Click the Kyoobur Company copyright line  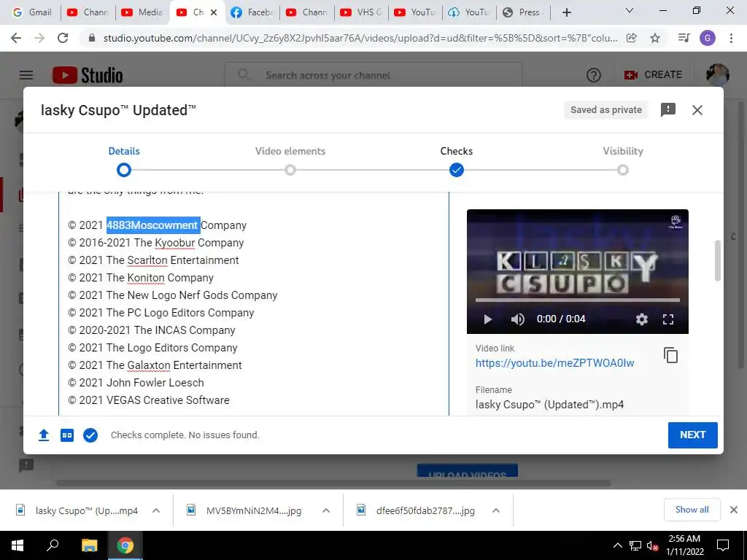156,243
